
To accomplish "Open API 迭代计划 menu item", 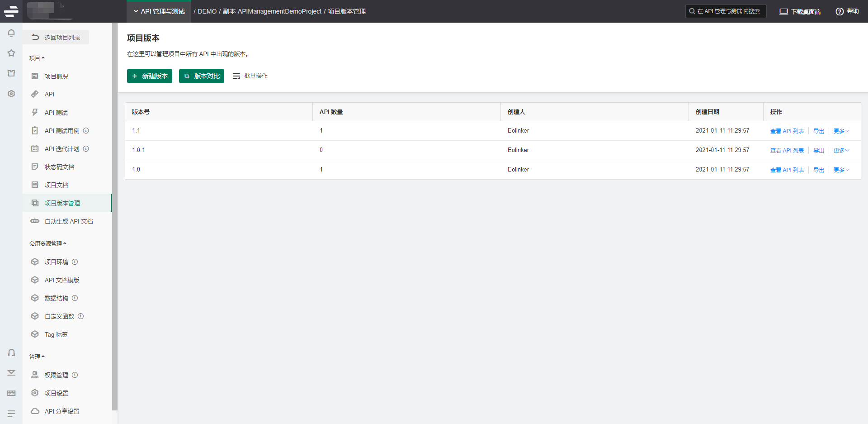I will (67, 149).
